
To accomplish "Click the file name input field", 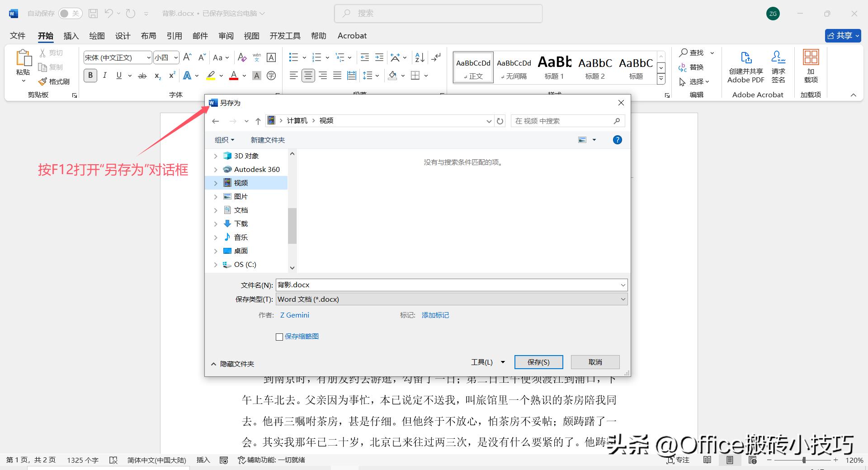I will (447, 285).
